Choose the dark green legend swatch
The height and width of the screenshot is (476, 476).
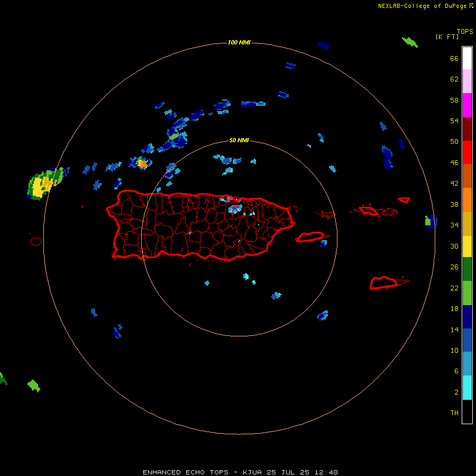[x=467, y=269]
